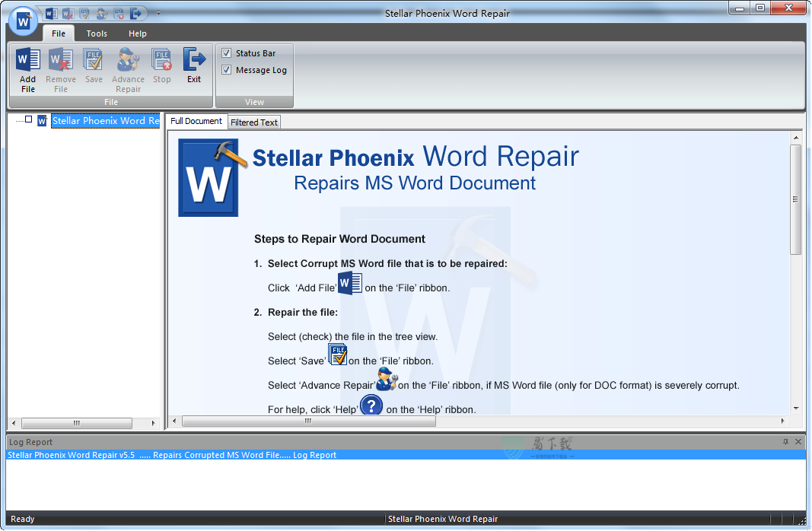Image resolution: width=812 pixels, height=531 pixels.
Task: Click the document scrollbar down arrow
Action: click(x=796, y=409)
